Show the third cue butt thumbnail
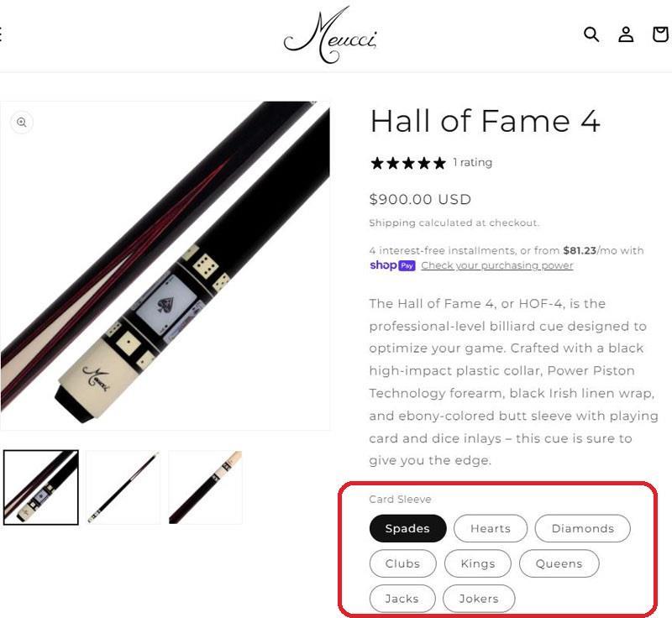 pyautogui.click(x=205, y=487)
